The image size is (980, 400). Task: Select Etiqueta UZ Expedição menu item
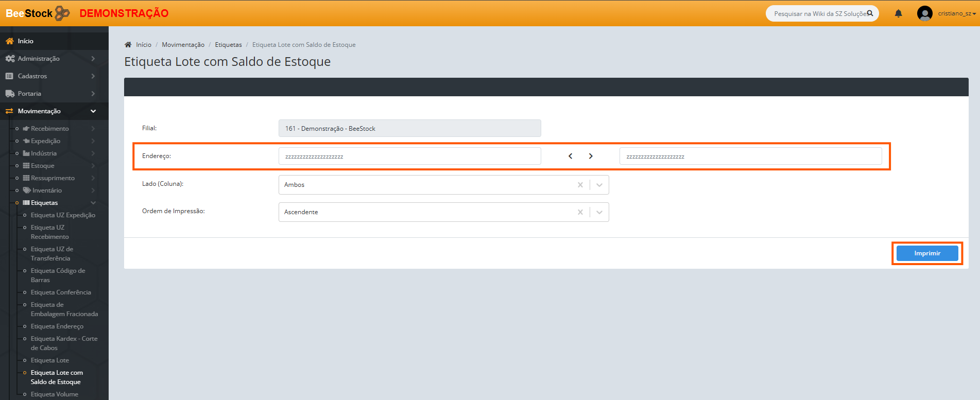[x=63, y=215]
